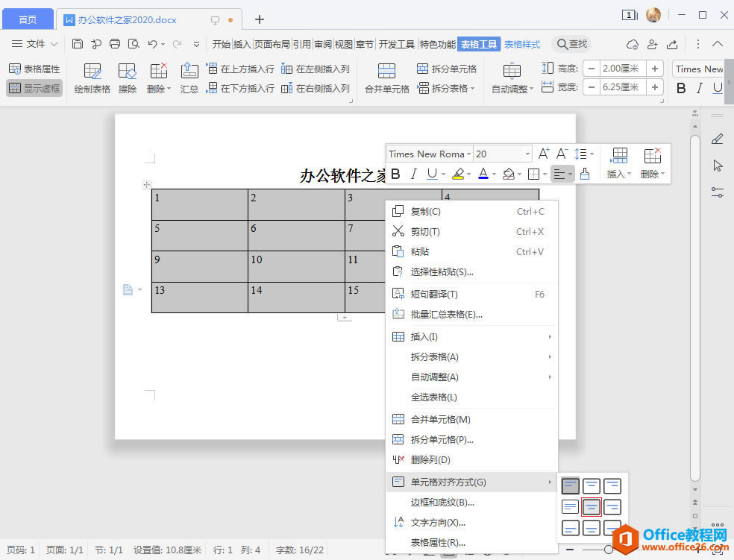Screen dimensions: 734x560
Task: Click format painter brush in mini toolbar
Action: [585, 174]
